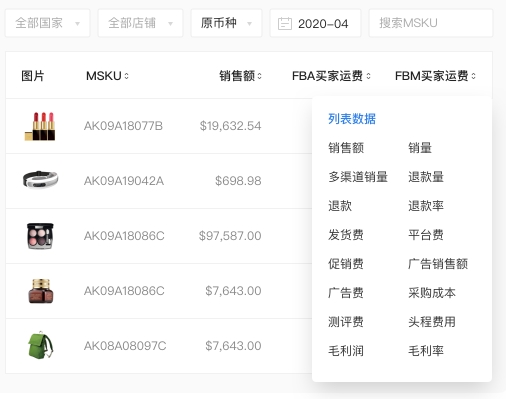
Task: Pick 头程费用 in the list data menu
Action: click(432, 322)
